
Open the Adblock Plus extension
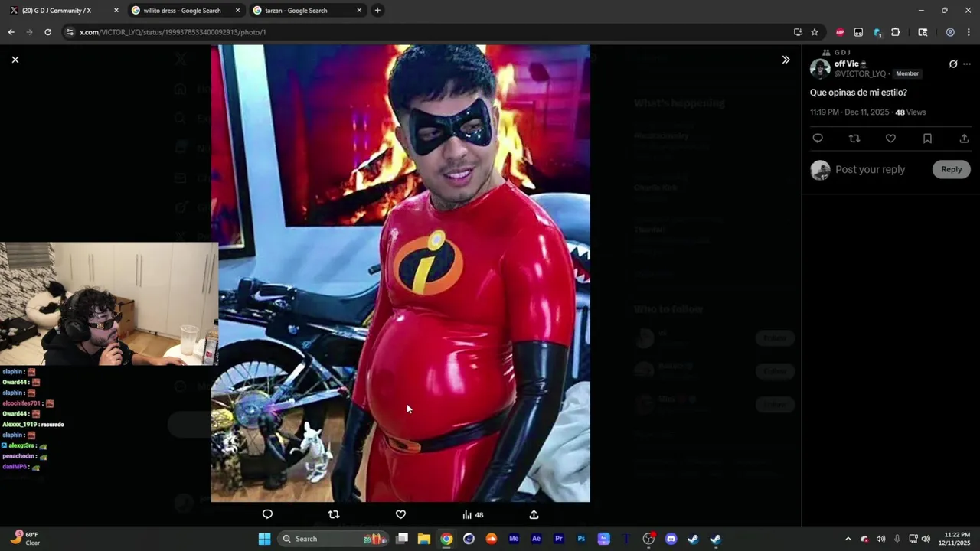pos(840,32)
